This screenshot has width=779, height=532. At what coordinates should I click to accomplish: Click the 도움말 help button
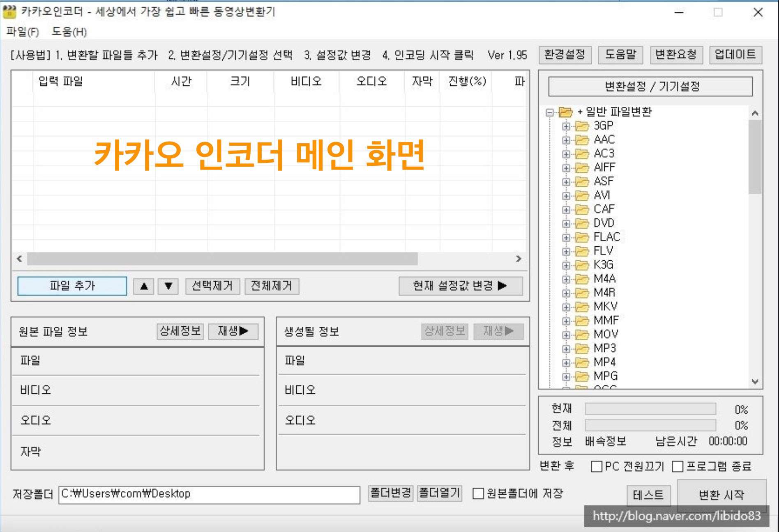coord(621,55)
